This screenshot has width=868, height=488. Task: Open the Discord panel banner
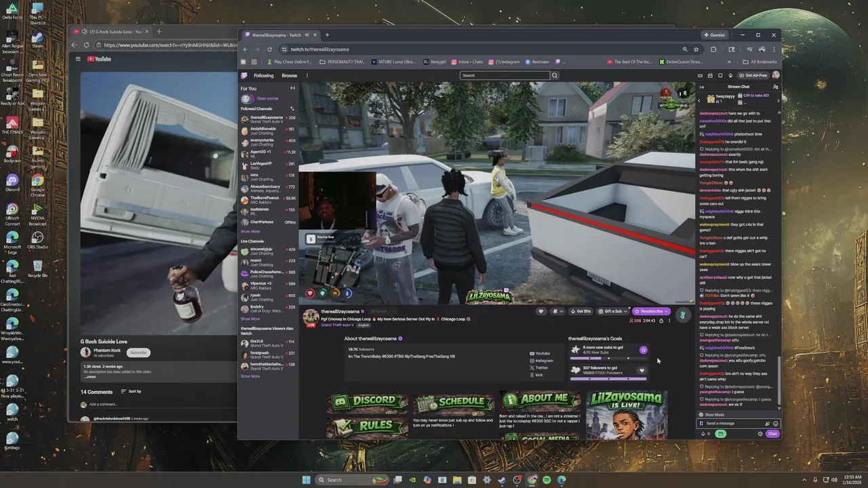[368, 401]
